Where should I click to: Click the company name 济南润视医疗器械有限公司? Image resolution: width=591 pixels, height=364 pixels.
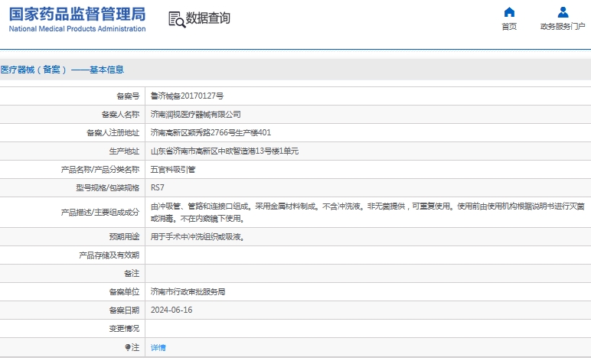tap(196, 114)
